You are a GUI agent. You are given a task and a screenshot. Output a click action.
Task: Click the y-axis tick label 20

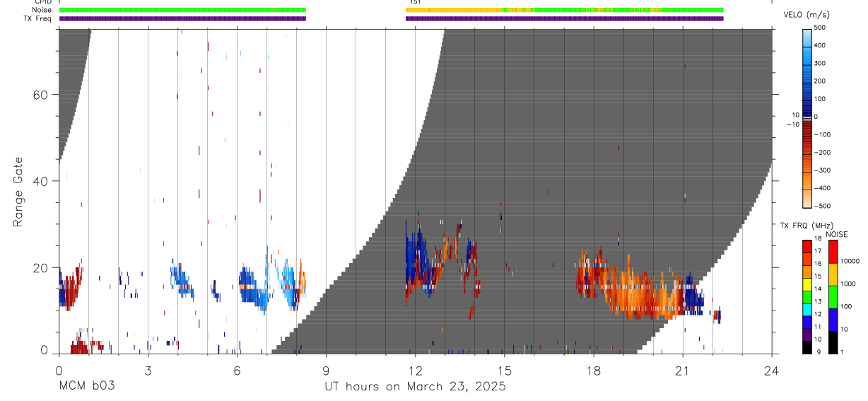pyautogui.click(x=42, y=267)
